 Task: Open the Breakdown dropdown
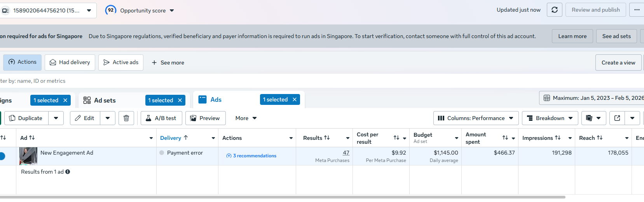[x=550, y=118]
